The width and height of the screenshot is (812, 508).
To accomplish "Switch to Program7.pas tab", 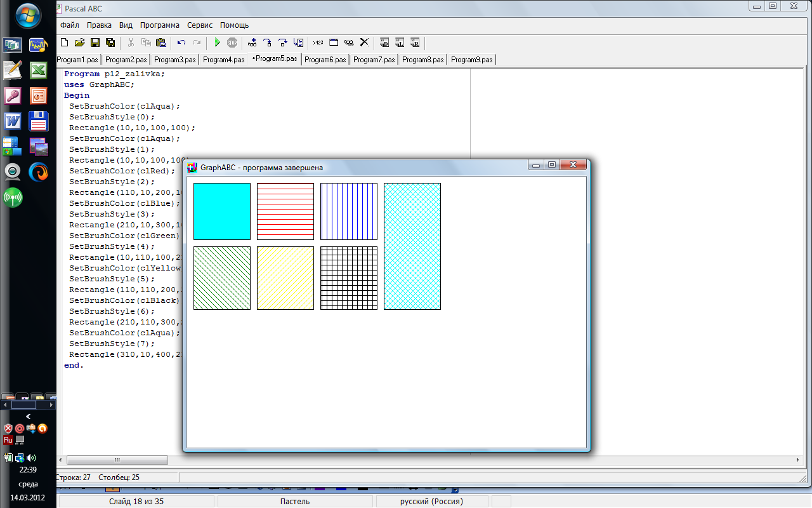I will (x=374, y=60).
